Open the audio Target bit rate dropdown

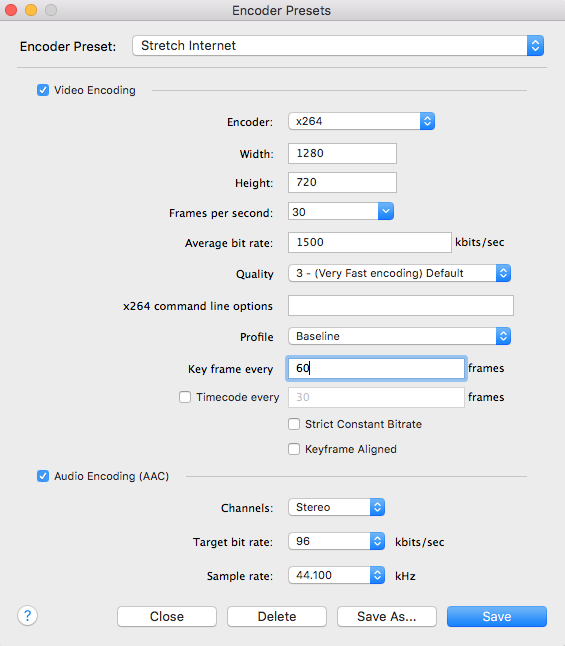336,541
